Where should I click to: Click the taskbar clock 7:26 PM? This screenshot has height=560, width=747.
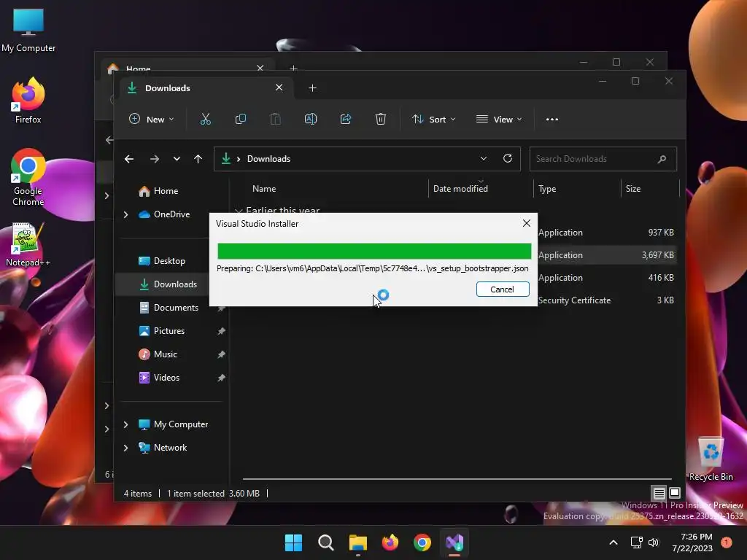pos(692,542)
